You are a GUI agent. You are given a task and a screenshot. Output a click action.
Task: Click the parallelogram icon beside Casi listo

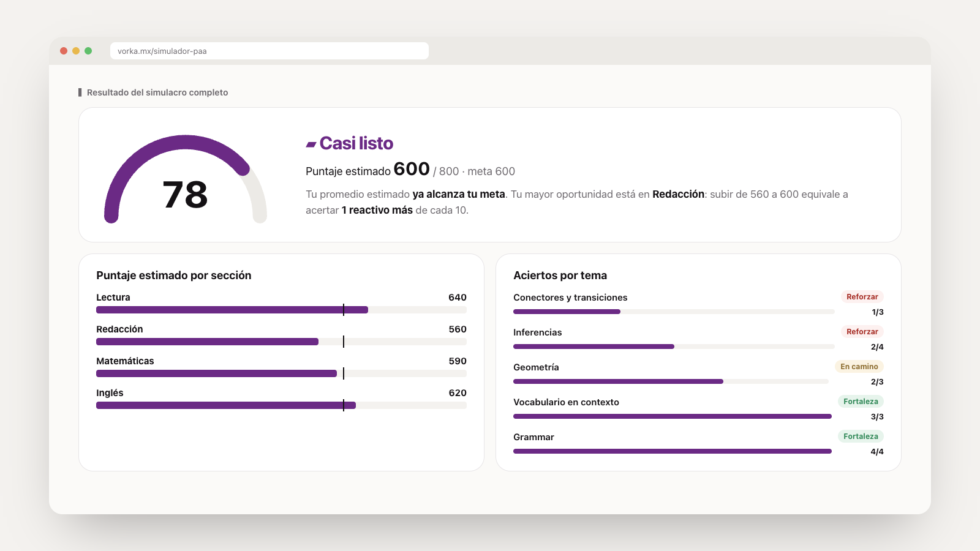tap(311, 144)
